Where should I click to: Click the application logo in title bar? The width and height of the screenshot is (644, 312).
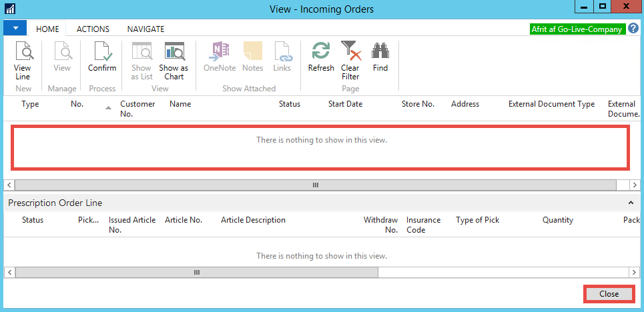click(10, 9)
